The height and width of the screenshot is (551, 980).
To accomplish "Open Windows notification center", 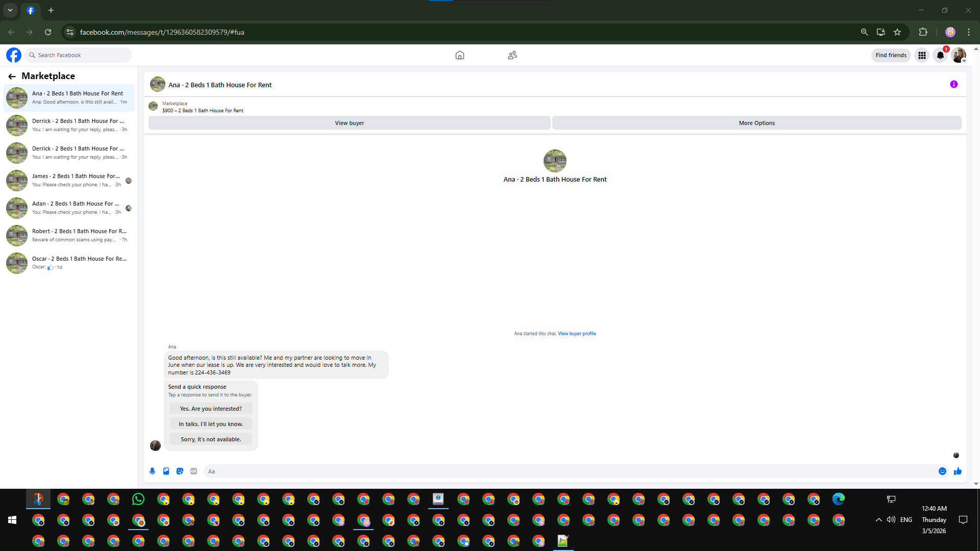I will tap(963, 520).
